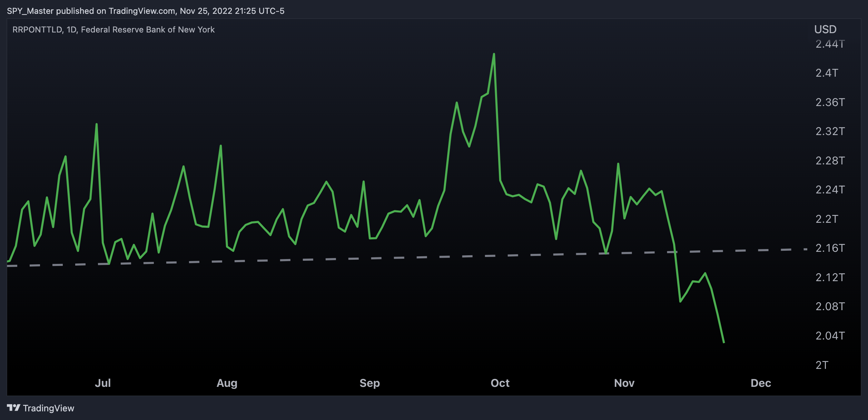Click the 2.4T price axis label

point(827,73)
